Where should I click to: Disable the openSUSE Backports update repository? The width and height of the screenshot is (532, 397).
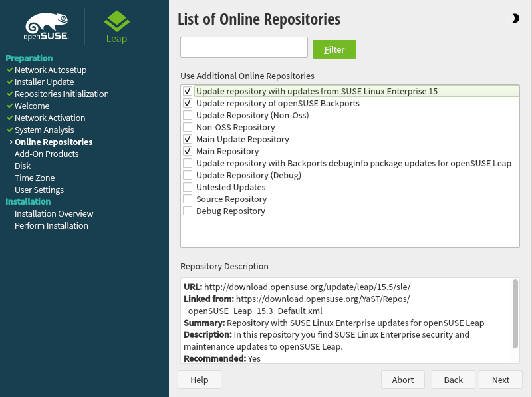pos(188,104)
